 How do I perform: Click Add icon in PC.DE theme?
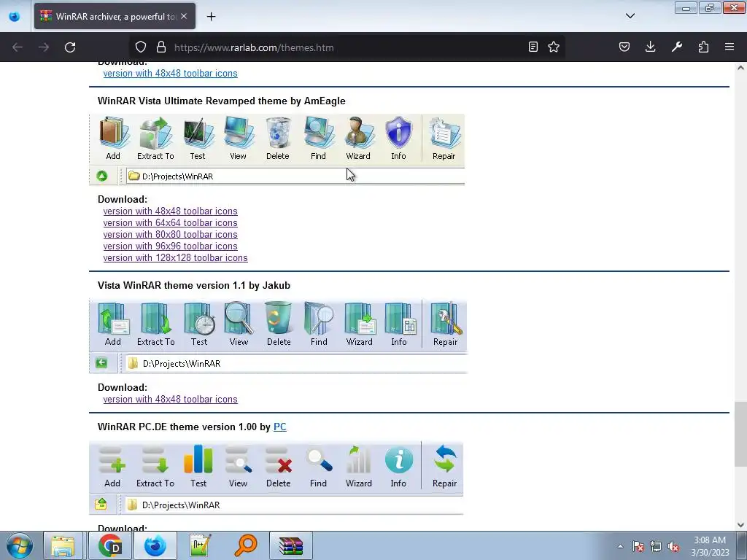point(112,459)
